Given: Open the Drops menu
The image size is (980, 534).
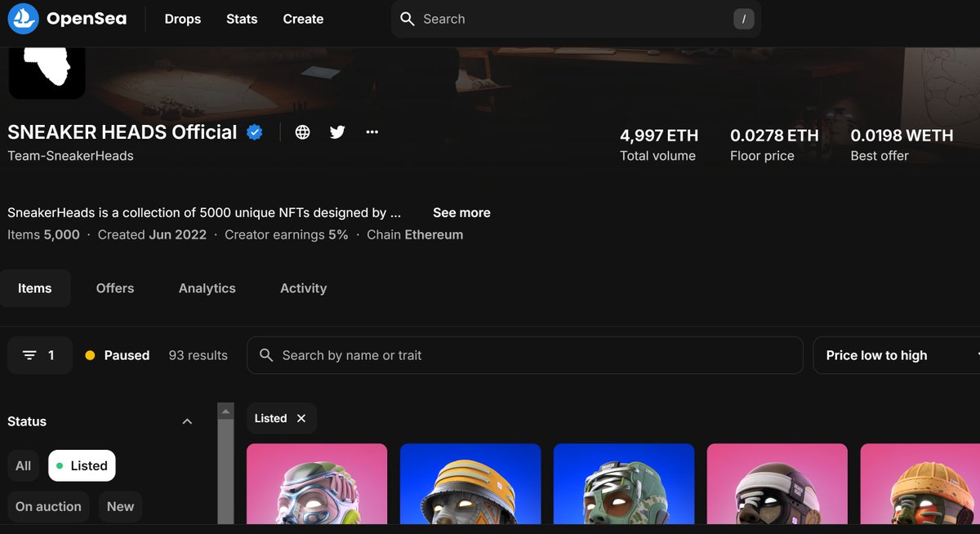Looking at the screenshot, I should tap(183, 19).
